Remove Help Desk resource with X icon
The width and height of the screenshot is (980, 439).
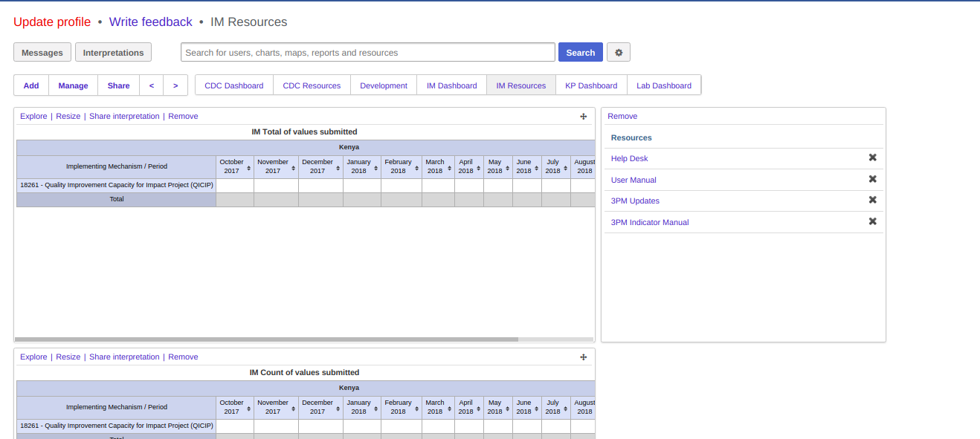tap(873, 157)
